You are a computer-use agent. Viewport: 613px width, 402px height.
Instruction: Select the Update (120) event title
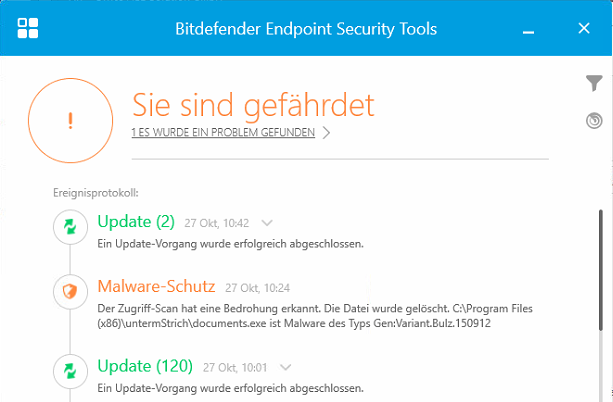[x=144, y=366]
